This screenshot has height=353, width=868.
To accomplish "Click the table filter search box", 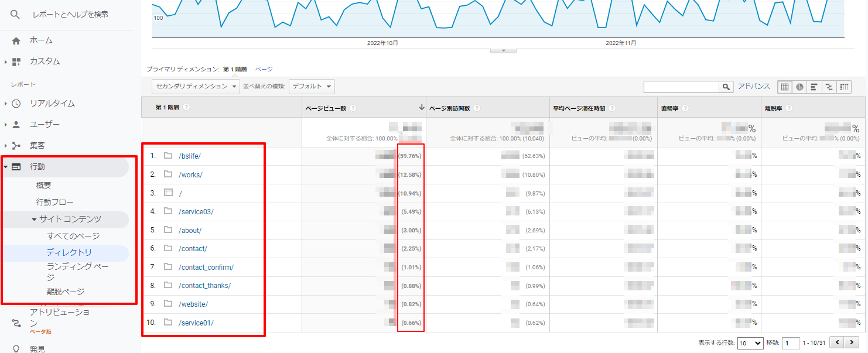I will 682,87.
